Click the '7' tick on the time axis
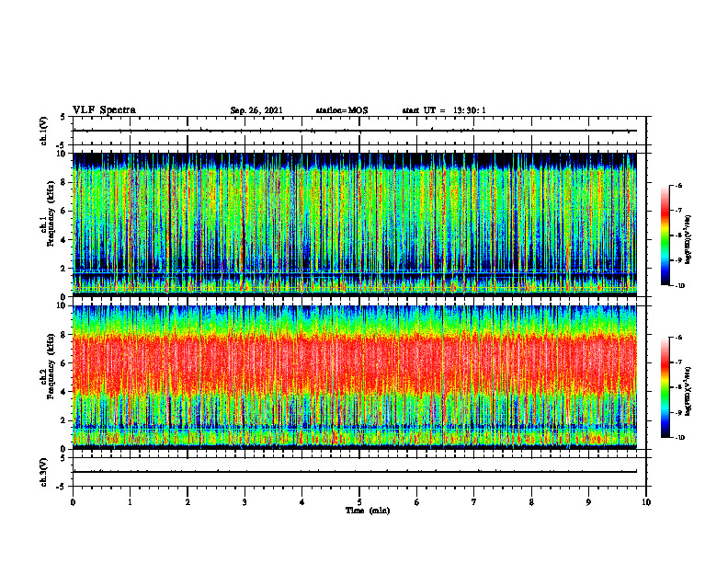This screenshot has height=563, width=728. tap(474, 502)
